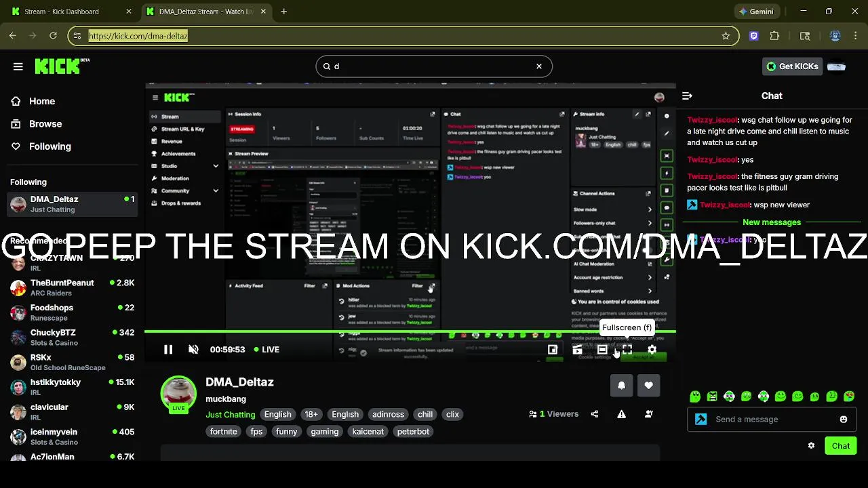Open emoji picker in message box
Screen dimensions: 868x488
844,420
